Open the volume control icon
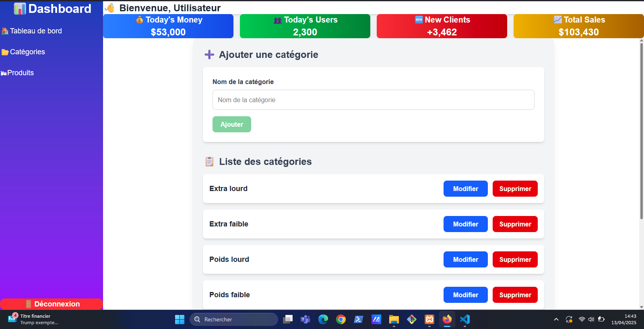Viewport: 644px width, 329px height. coord(591,319)
